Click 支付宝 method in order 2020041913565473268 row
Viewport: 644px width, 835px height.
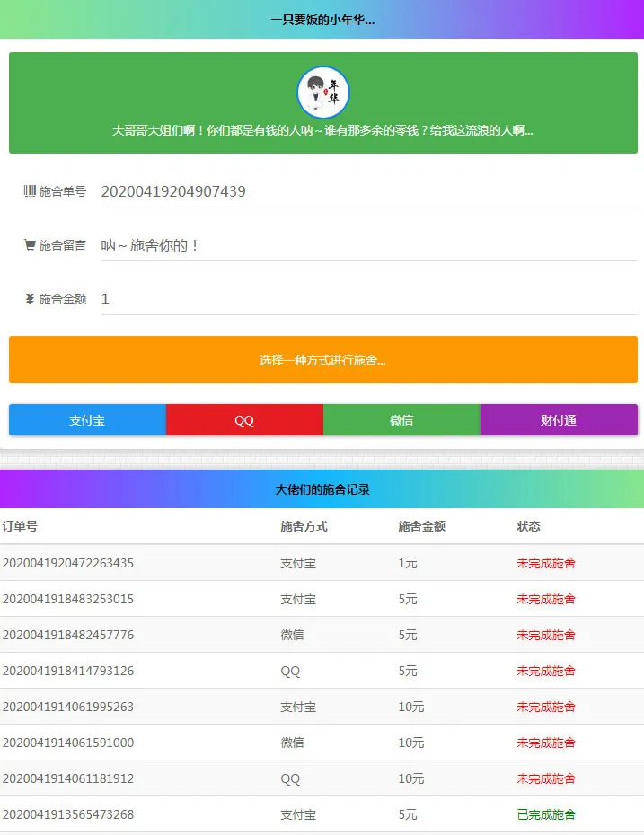point(298,814)
